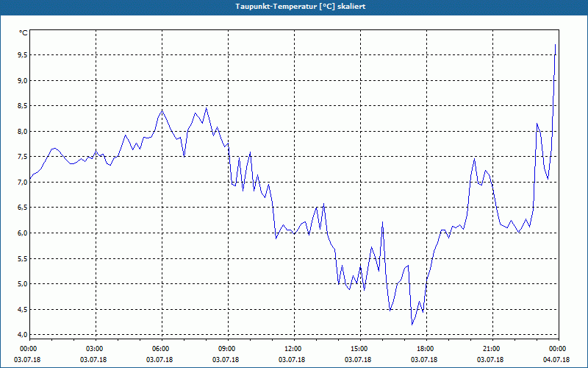This screenshot has width=588, height=368.
Task: Select the 9,0 y-axis value label
Action: [x=22, y=81]
